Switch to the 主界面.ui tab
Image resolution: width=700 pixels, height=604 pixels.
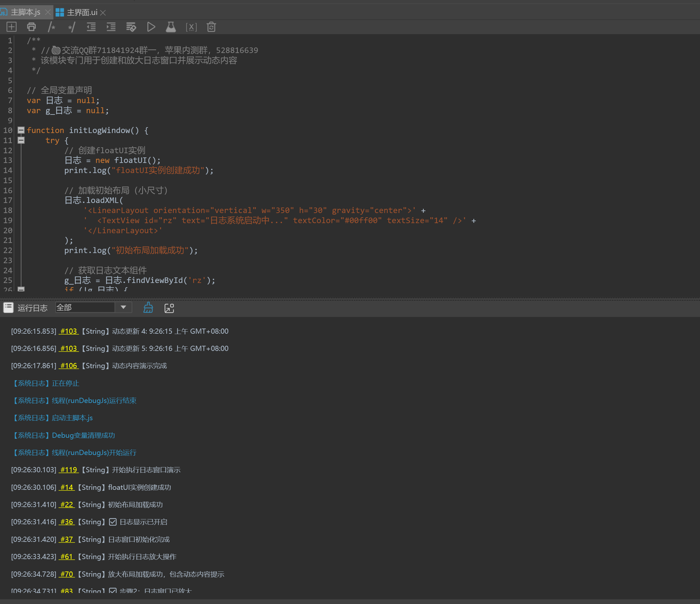tap(82, 12)
